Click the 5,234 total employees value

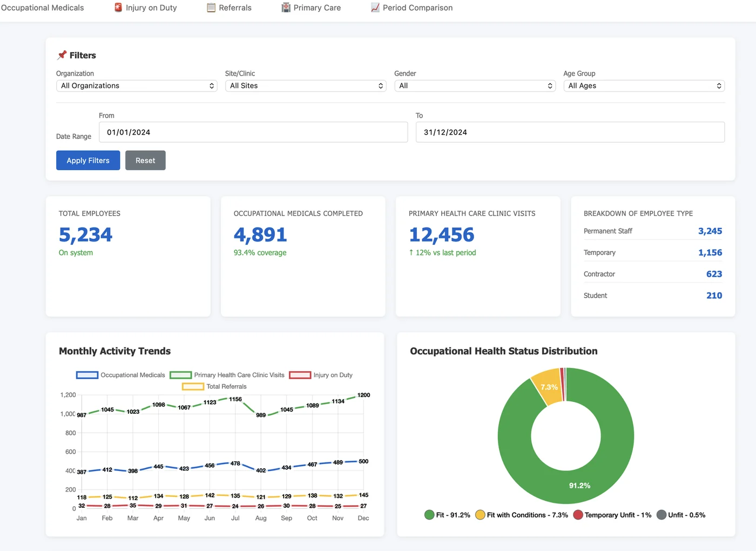pyautogui.click(x=85, y=235)
